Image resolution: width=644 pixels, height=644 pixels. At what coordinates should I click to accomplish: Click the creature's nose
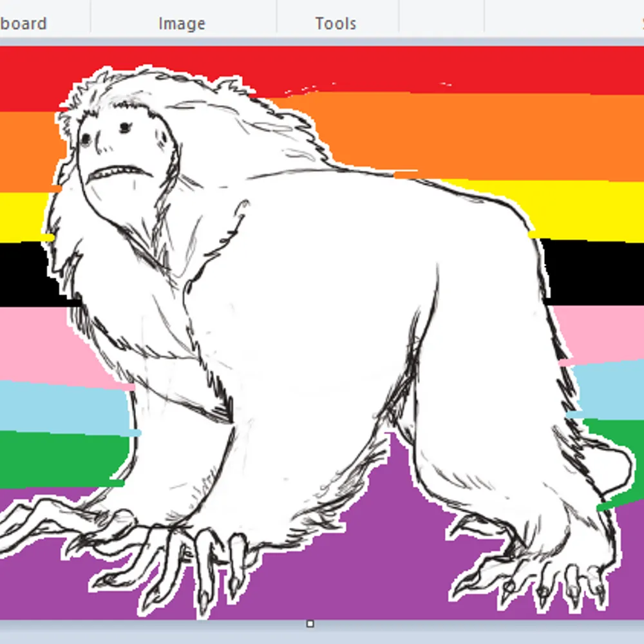tap(100, 147)
